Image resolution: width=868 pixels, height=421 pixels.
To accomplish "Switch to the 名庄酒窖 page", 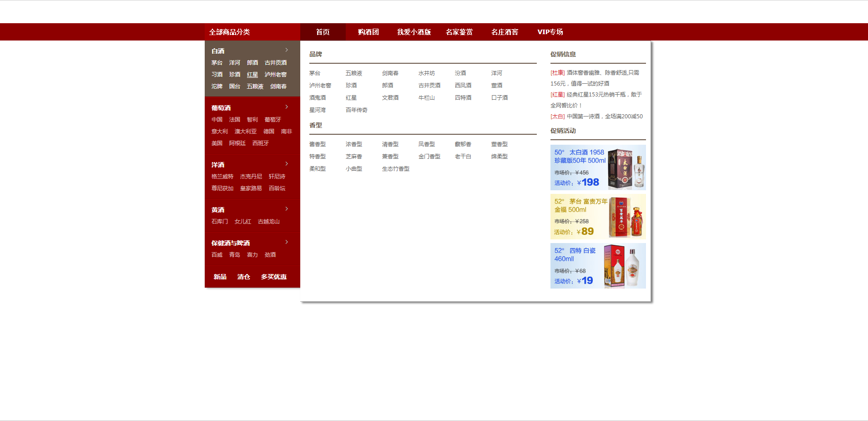I will pos(505,32).
